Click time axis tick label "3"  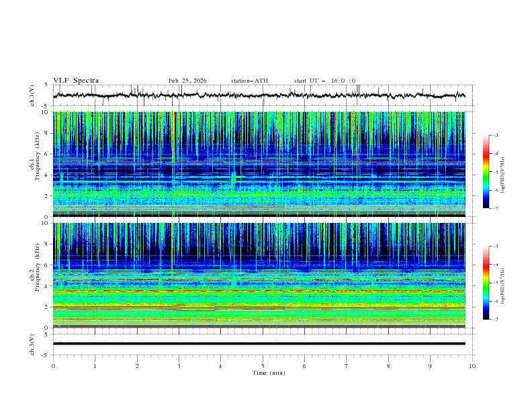(x=179, y=366)
